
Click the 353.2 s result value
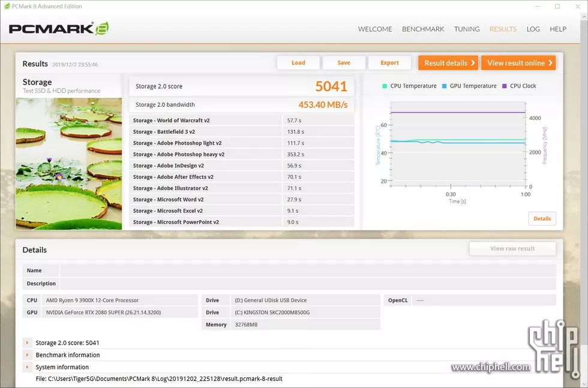[295, 154]
